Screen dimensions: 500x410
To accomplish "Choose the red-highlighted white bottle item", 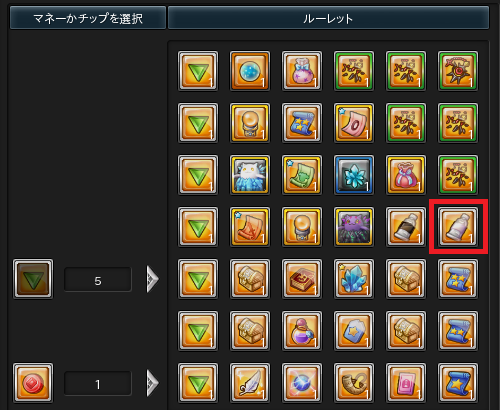I will [458, 227].
